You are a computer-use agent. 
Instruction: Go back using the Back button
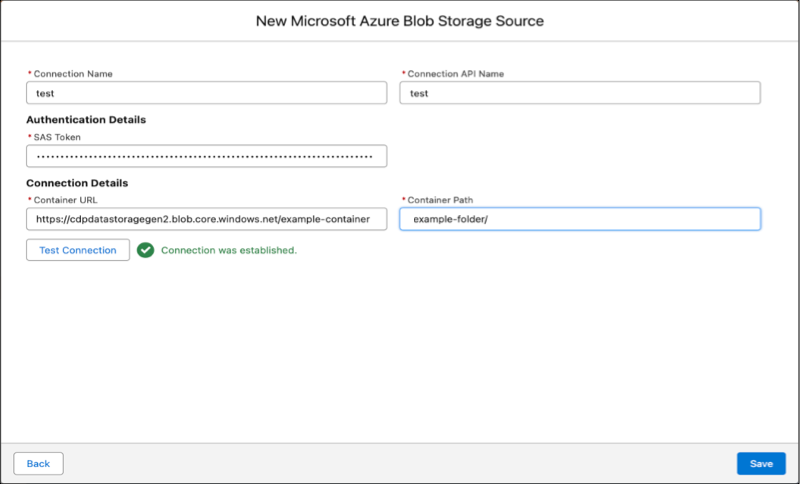[x=38, y=464]
